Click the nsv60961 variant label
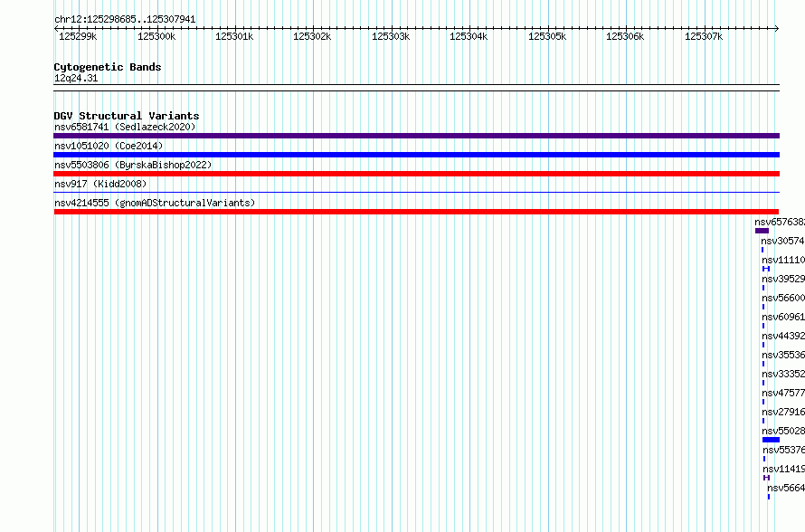Image resolution: width=805 pixels, height=532 pixels. 783,317
